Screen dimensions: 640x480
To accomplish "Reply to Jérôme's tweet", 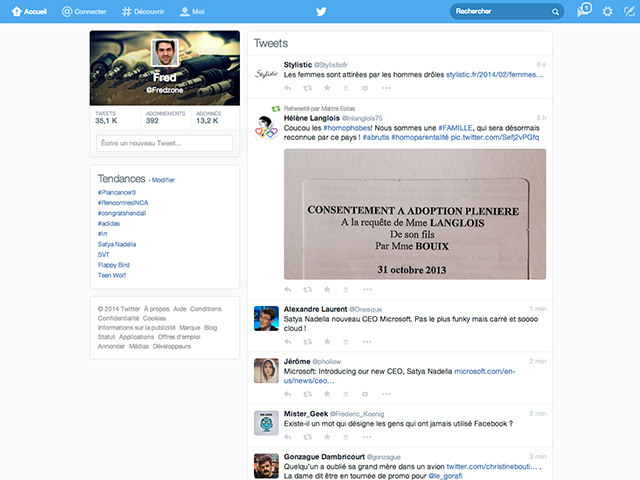I will coord(288,394).
